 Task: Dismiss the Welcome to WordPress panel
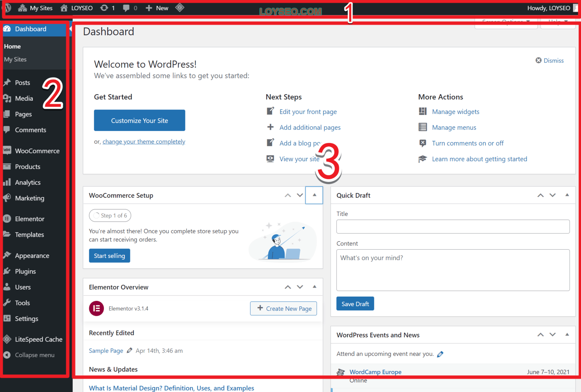[x=550, y=60]
